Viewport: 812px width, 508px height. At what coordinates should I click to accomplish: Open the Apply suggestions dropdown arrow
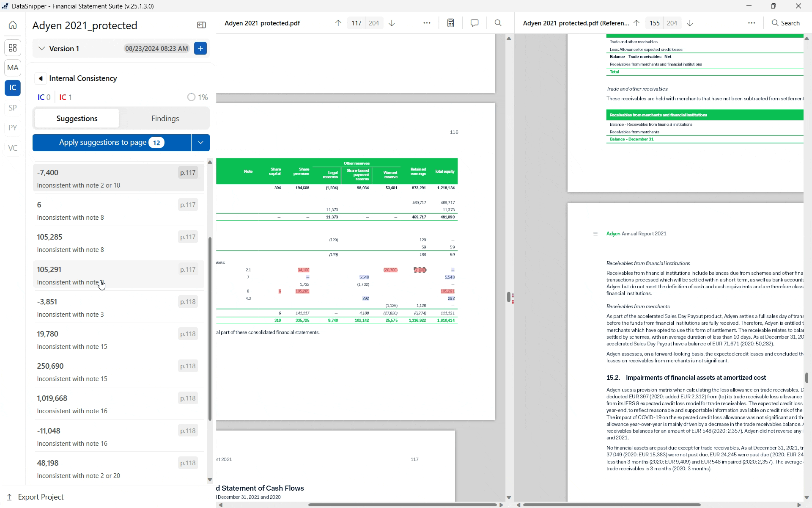point(201,143)
